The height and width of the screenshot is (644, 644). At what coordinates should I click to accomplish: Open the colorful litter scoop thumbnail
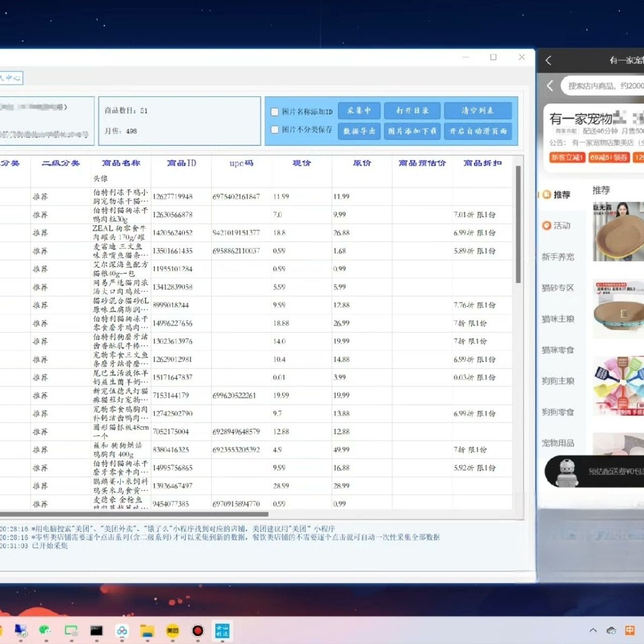tap(618, 386)
